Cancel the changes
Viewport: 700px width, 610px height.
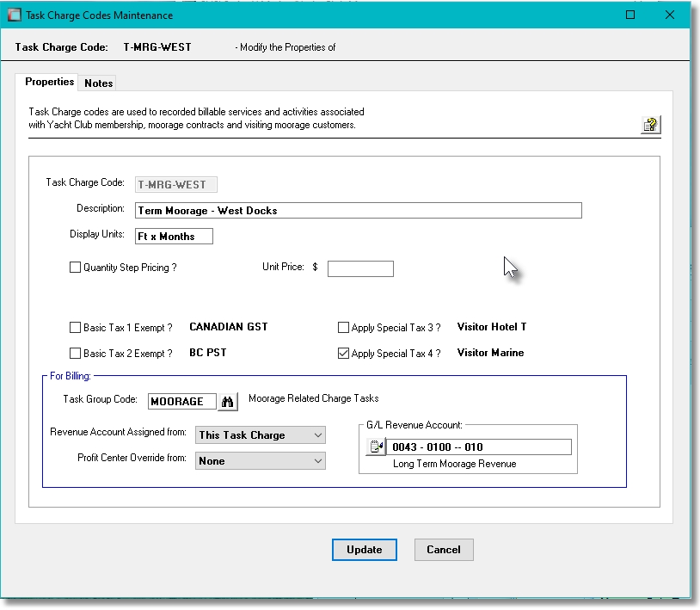pyautogui.click(x=444, y=550)
